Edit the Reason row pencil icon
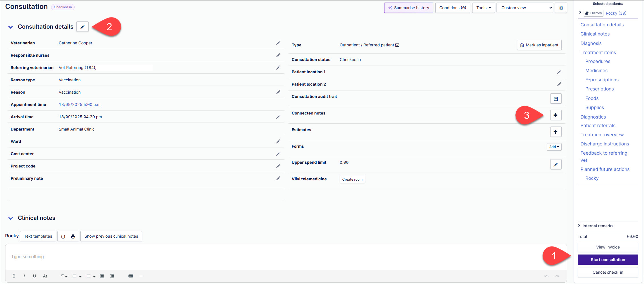This screenshot has width=644, height=284. click(278, 92)
